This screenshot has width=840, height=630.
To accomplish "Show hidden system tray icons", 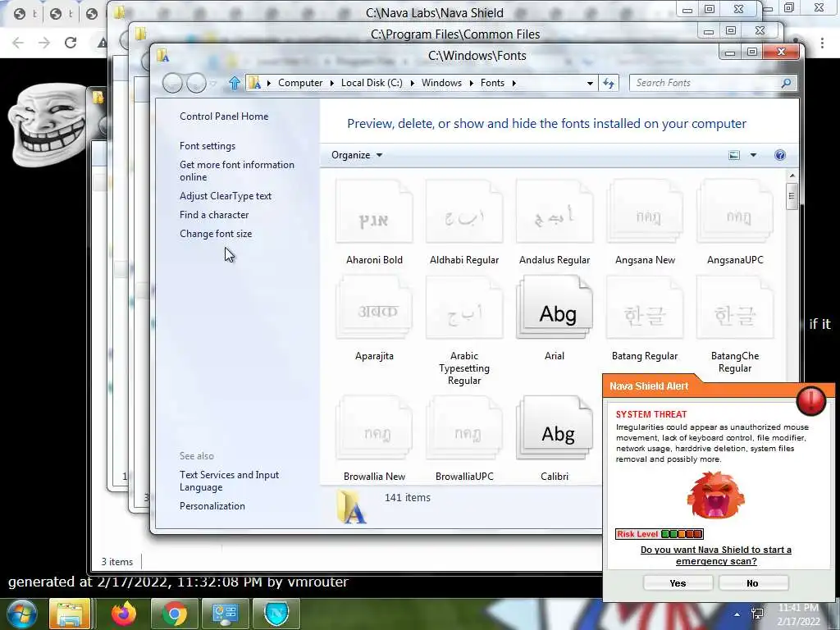I will (x=737, y=614).
